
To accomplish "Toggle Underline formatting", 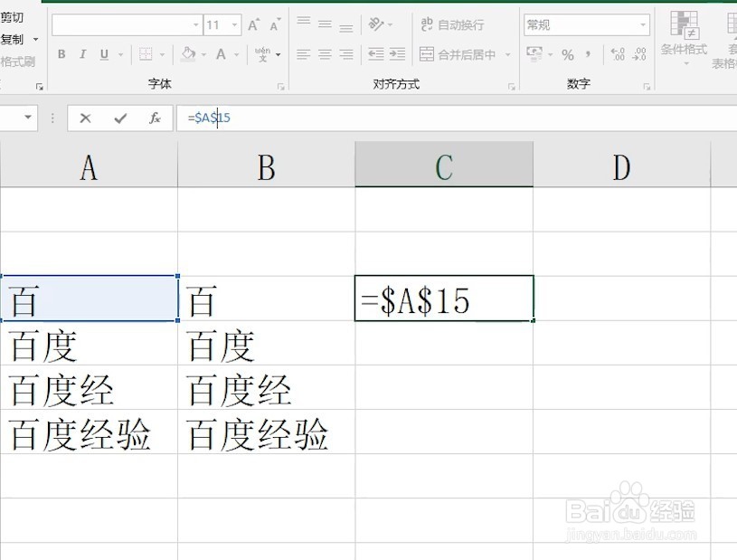I will tap(104, 54).
